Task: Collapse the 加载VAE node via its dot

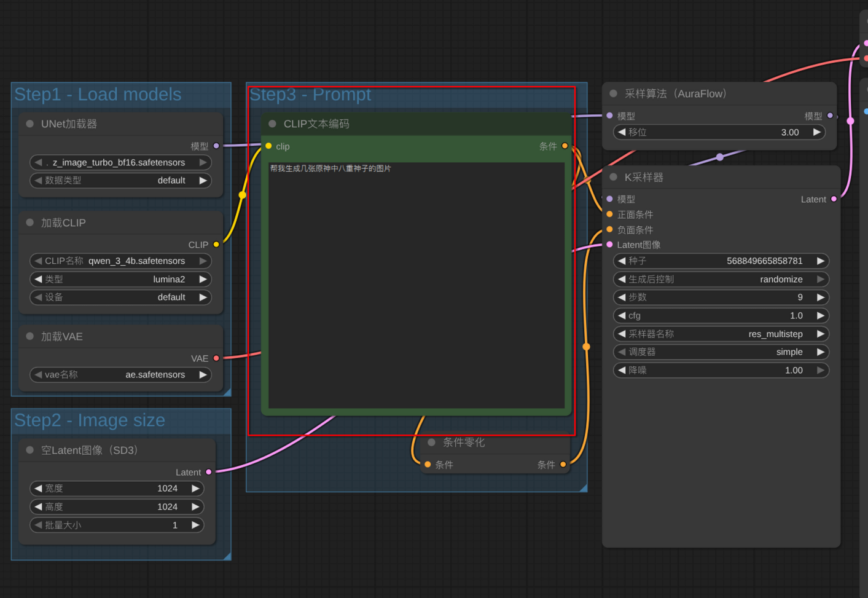Action: 29,336
